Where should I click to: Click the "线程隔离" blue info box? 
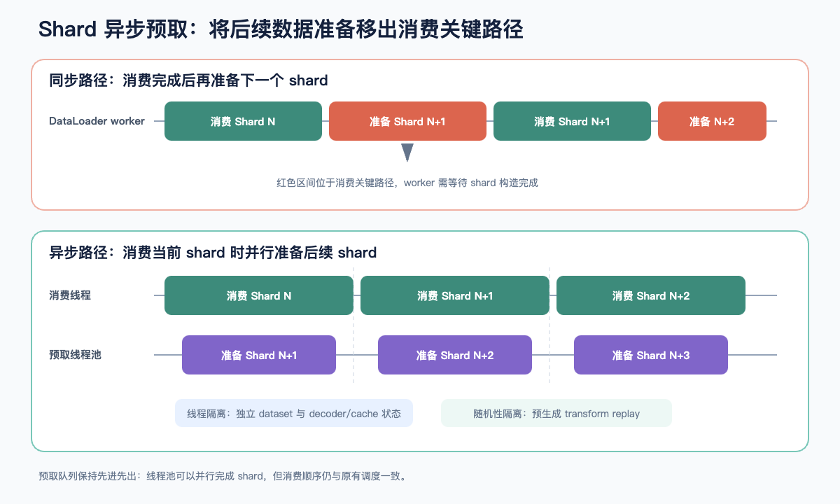point(294,413)
